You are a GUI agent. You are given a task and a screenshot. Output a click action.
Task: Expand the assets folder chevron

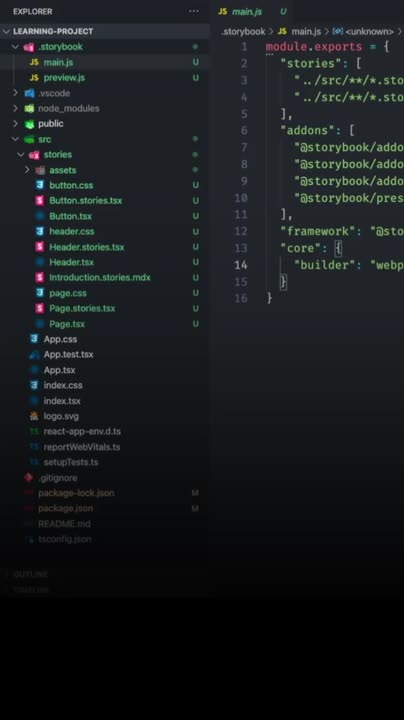[27, 170]
